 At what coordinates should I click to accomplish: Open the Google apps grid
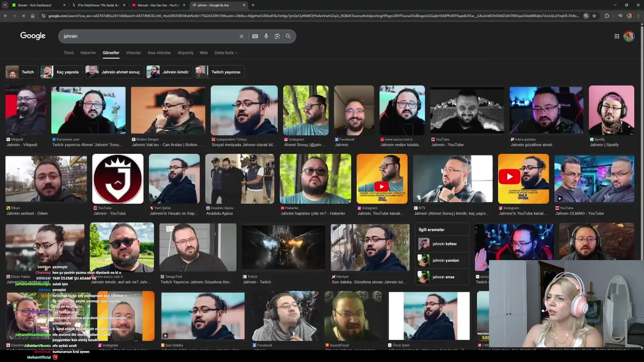pyautogui.click(x=617, y=36)
